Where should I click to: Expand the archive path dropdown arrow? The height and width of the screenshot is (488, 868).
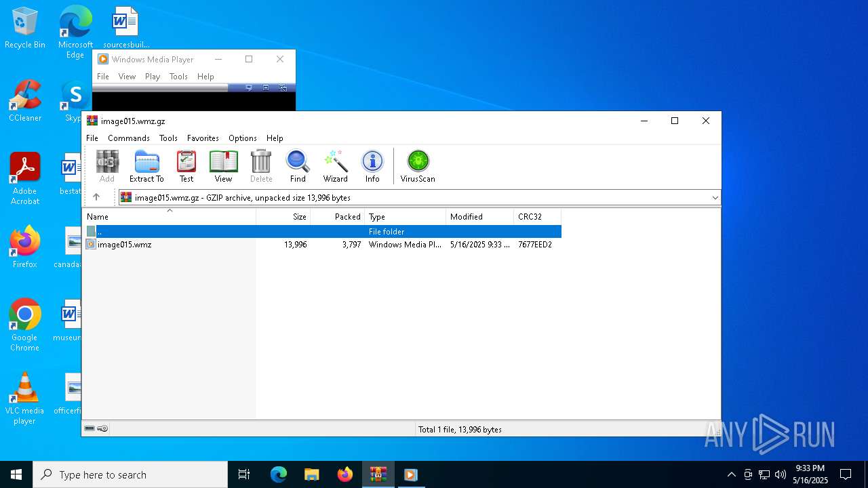click(x=715, y=198)
